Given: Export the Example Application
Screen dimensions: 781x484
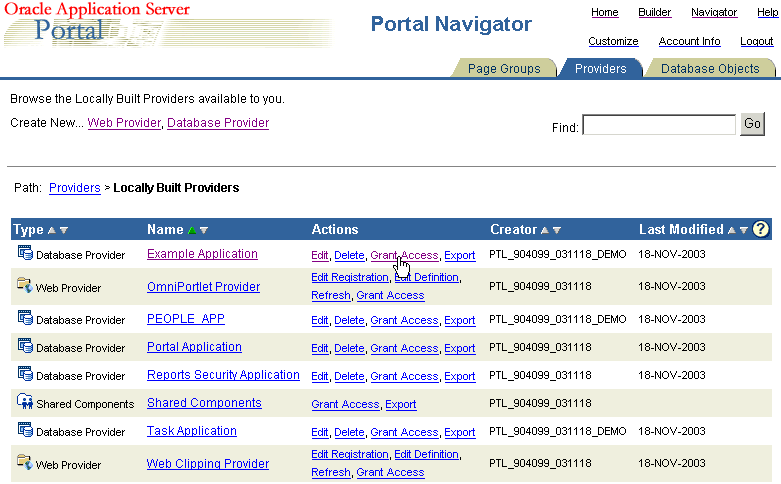Looking at the screenshot, I should tap(460, 255).
